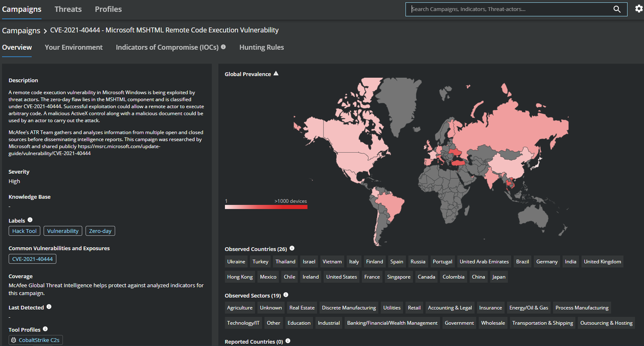This screenshot has height=346, width=644.
Task: Click the Japan country tag
Action: tap(499, 277)
